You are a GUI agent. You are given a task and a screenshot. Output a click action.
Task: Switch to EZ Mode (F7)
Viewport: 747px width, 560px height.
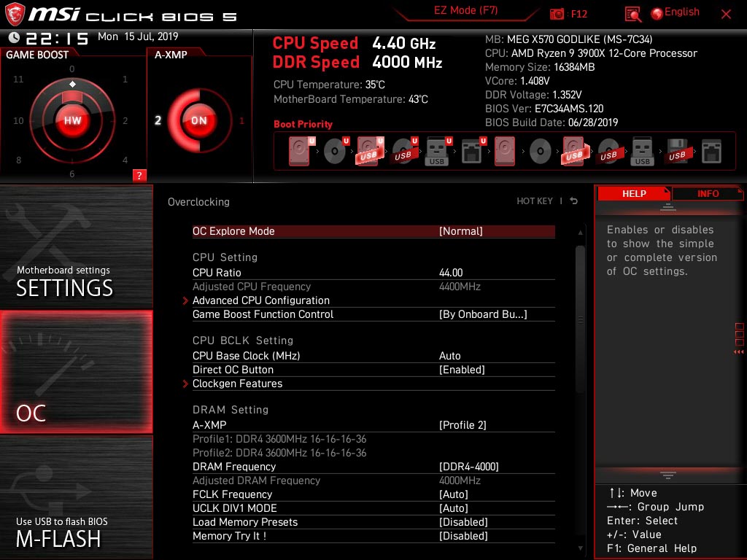tap(465, 10)
